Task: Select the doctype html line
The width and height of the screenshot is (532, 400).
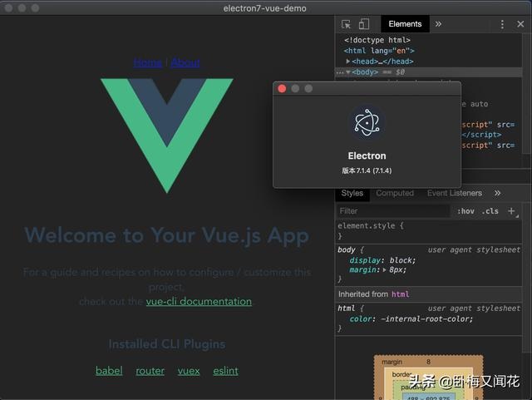Action: tap(377, 40)
